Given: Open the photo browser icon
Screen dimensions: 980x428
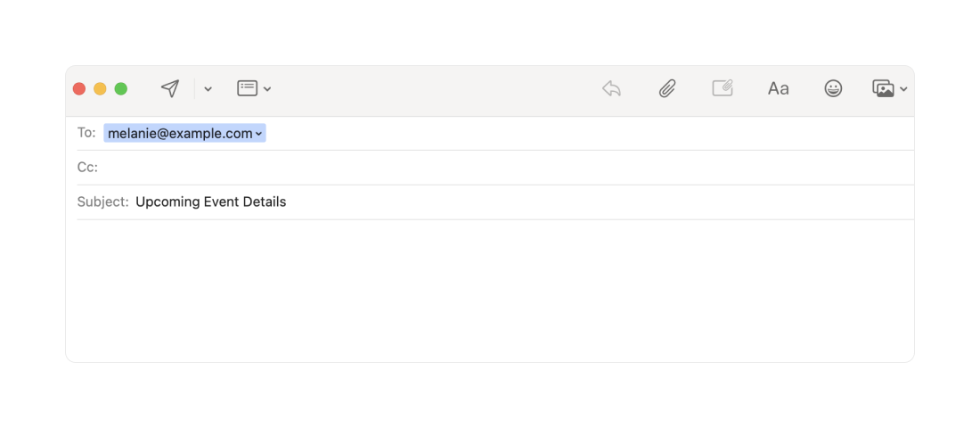Looking at the screenshot, I should [x=884, y=88].
